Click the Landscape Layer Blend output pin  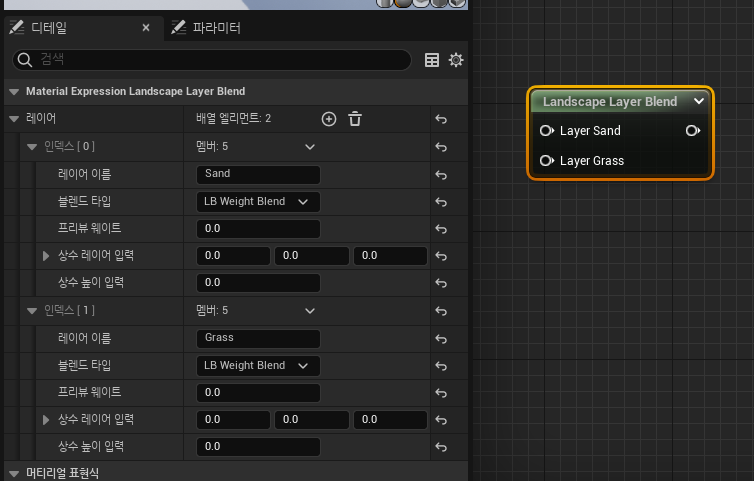692,131
